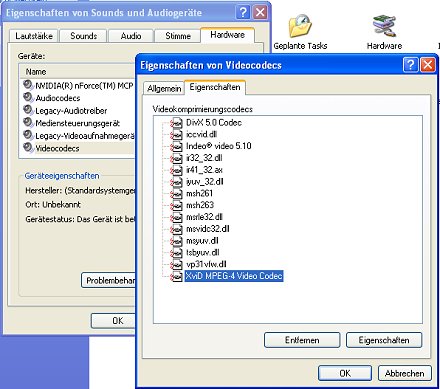Click the ir32_32.dll codec icon
The width and height of the screenshot is (440, 389).
[176, 158]
